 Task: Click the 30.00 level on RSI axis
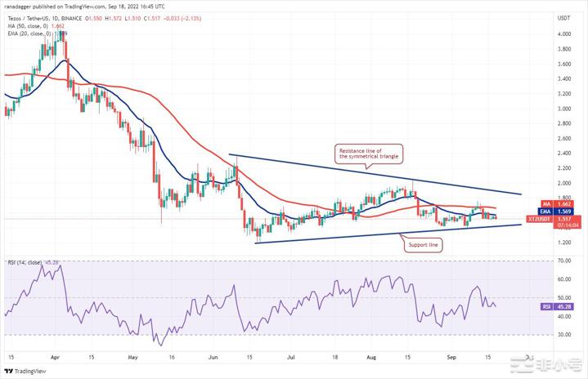563,334
